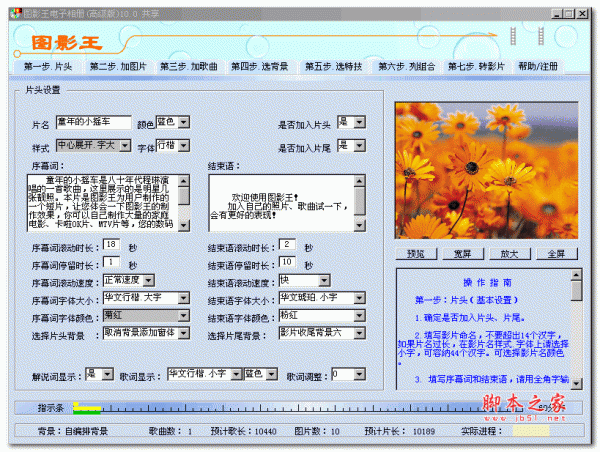The height and width of the screenshot is (452, 600).
Task: Click inside the 序幕词 text area
Action: [x=103, y=203]
